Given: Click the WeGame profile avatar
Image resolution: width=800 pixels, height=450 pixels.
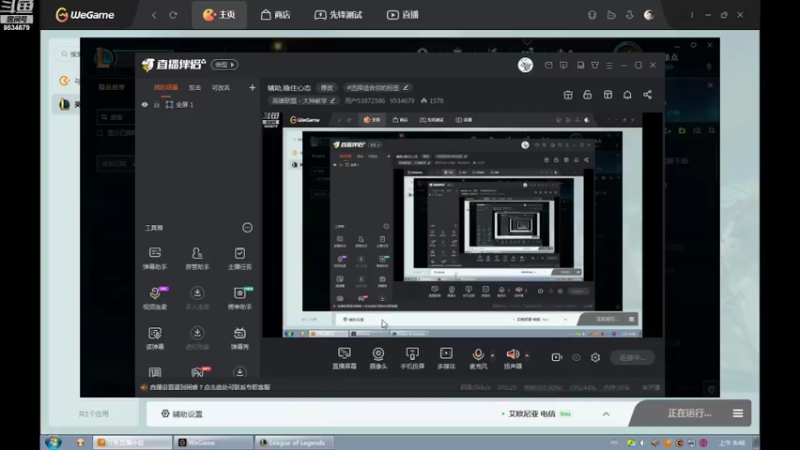Looking at the screenshot, I should click(649, 15).
